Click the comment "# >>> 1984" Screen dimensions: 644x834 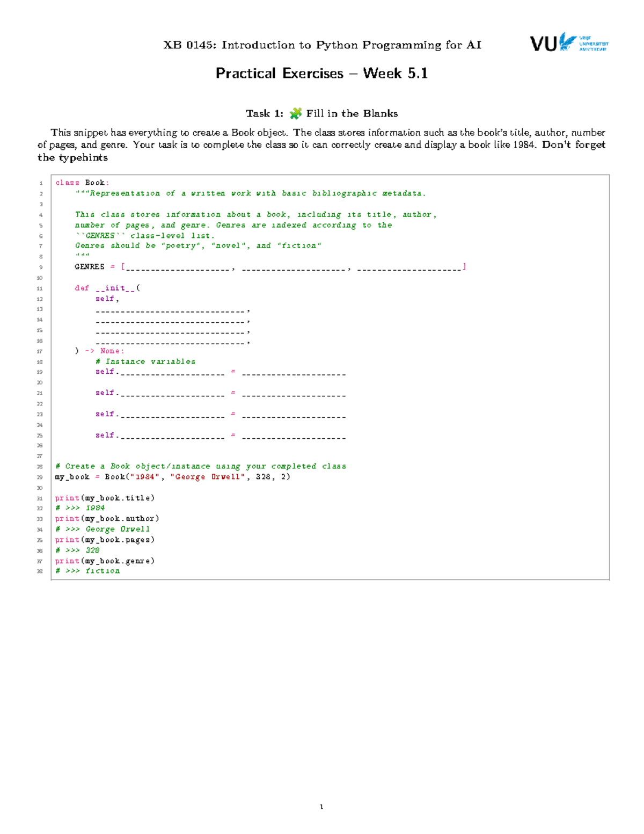(80, 508)
